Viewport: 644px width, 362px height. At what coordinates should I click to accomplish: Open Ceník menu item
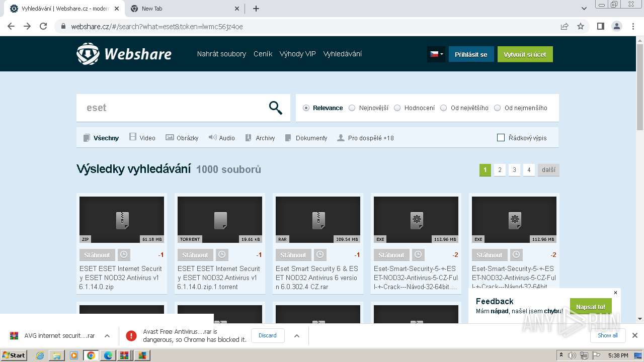pos(263,54)
